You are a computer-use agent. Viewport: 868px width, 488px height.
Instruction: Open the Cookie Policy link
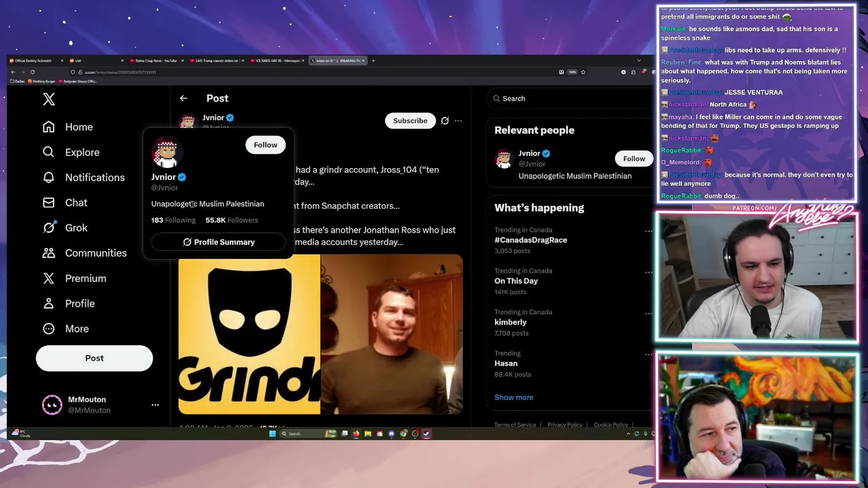click(x=611, y=425)
